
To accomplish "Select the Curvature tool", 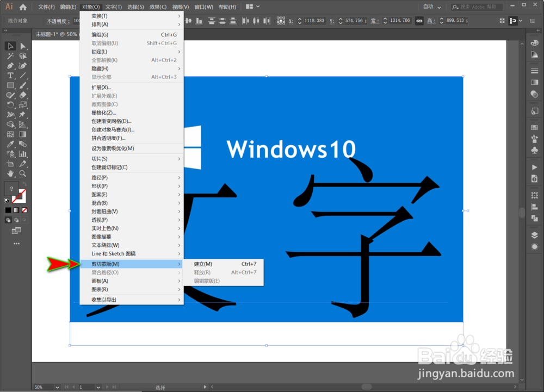I will click(23, 65).
